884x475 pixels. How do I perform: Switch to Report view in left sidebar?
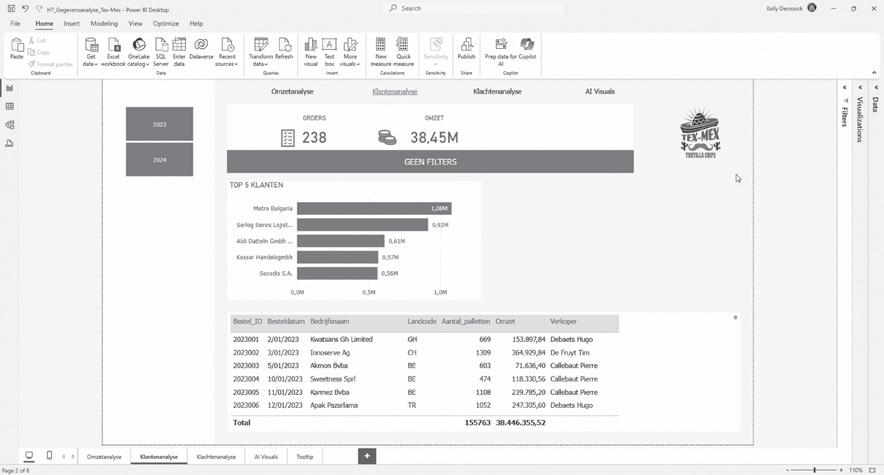click(10, 88)
